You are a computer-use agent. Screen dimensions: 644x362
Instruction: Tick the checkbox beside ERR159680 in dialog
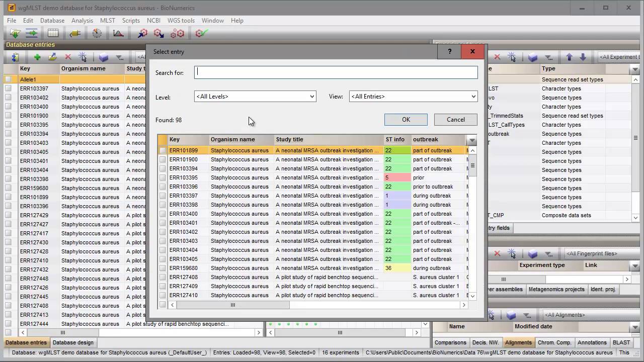coord(163,268)
